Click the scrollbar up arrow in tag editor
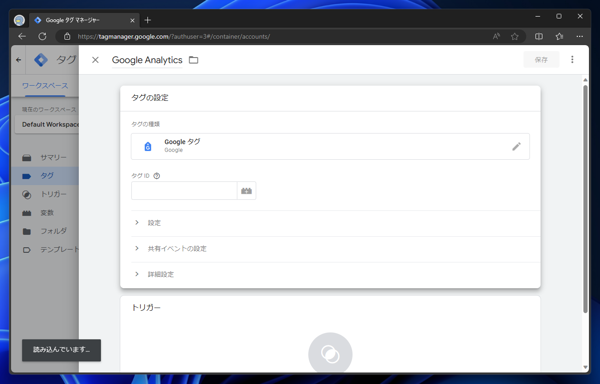The width and height of the screenshot is (600, 384). tap(585, 80)
